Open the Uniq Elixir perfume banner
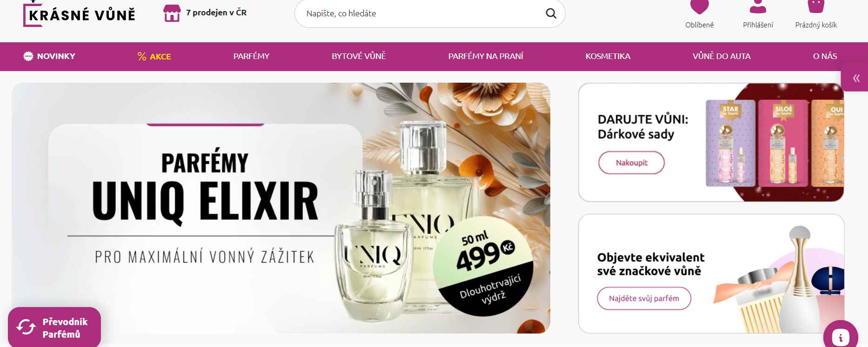 point(281,208)
